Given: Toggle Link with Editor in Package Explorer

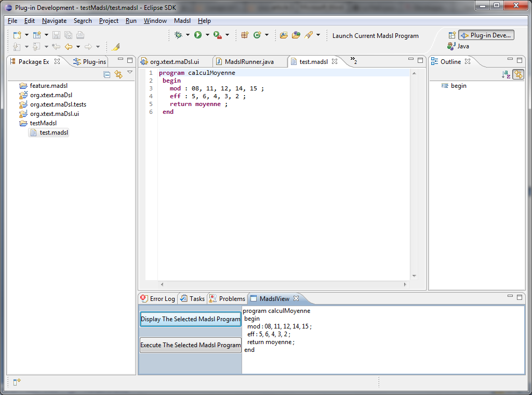Looking at the screenshot, I should (x=118, y=74).
